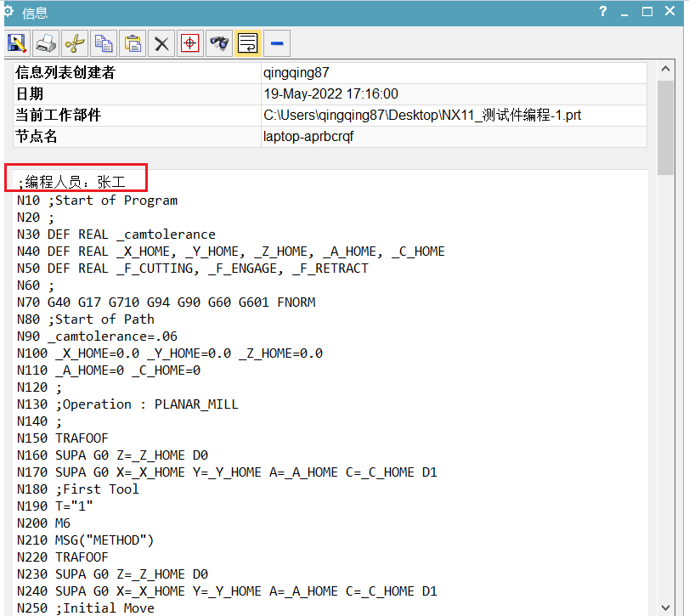
Task: Click line N120 with semicolon
Action: click(x=40, y=387)
